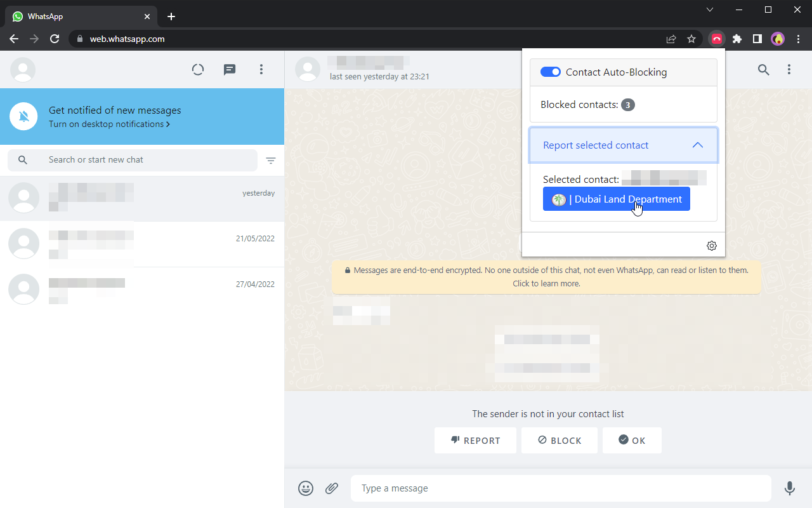Open Chrome tab search chevron
812x508 pixels.
pos(710,10)
